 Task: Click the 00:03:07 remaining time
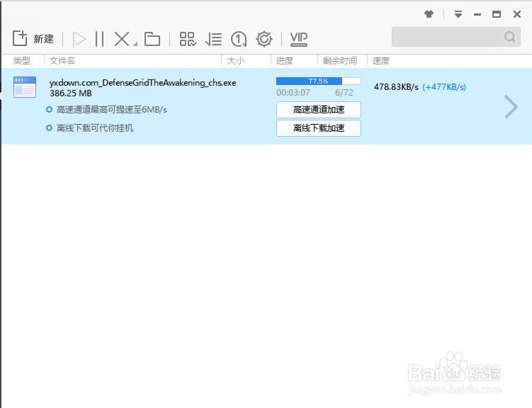pyautogui.click(x=293, y=93)
